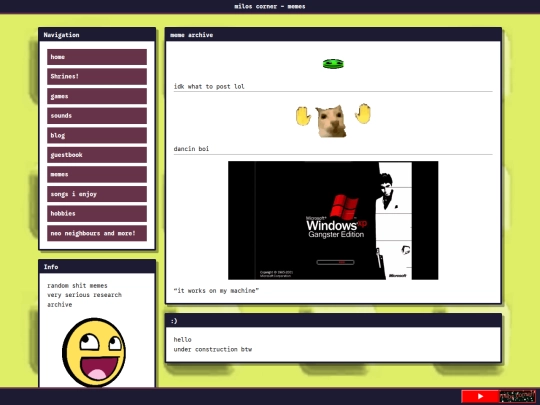Open the guestbook page
This screenshot has width=540, height=405.
[x=97, y=155]
